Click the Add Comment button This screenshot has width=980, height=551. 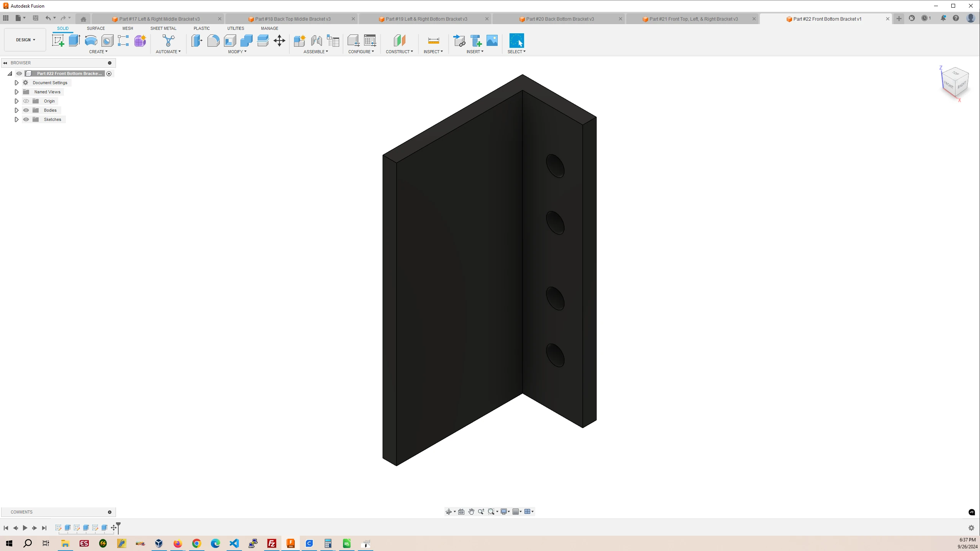[109, 512]
